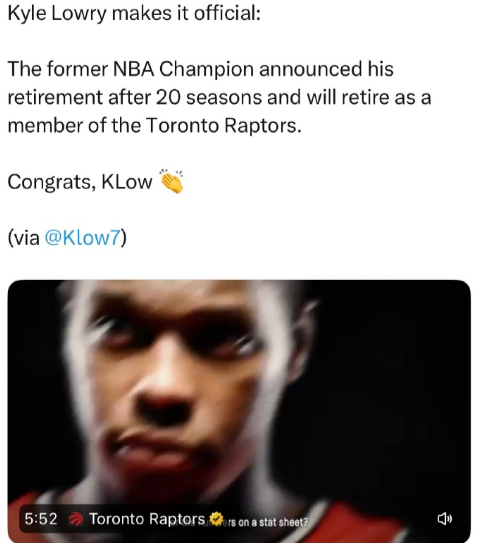Click the 'Kyle Lowry makes it official:' line

click(x=134, y=14)
